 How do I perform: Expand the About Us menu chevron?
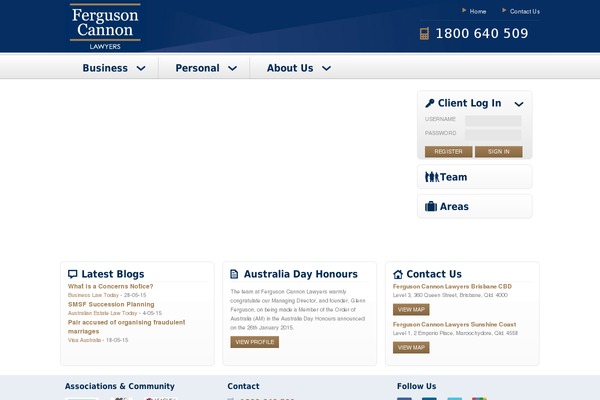pos(326,69)
